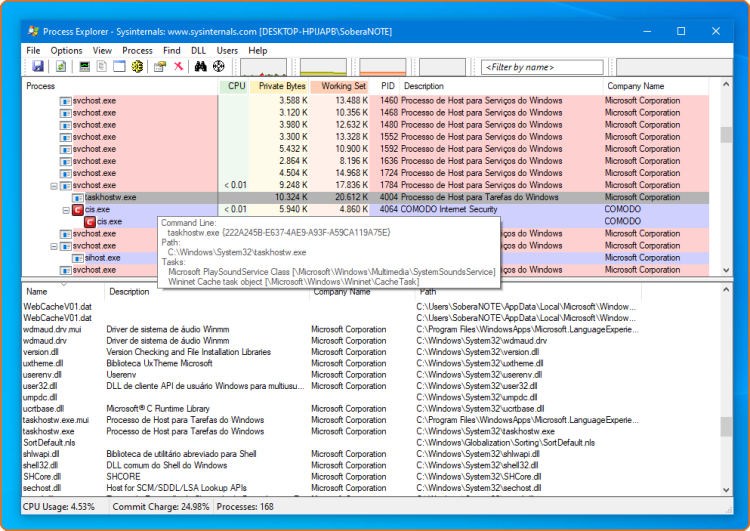Select the userenv.dll row
This screenshot has width=750, height=531.
(x=331, y=375)
